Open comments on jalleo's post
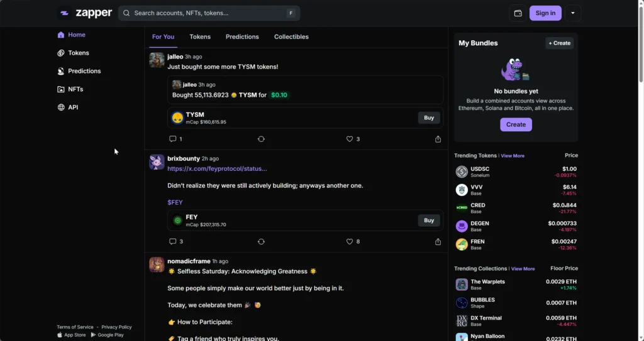The image size is (644, 341). [175, 139]
